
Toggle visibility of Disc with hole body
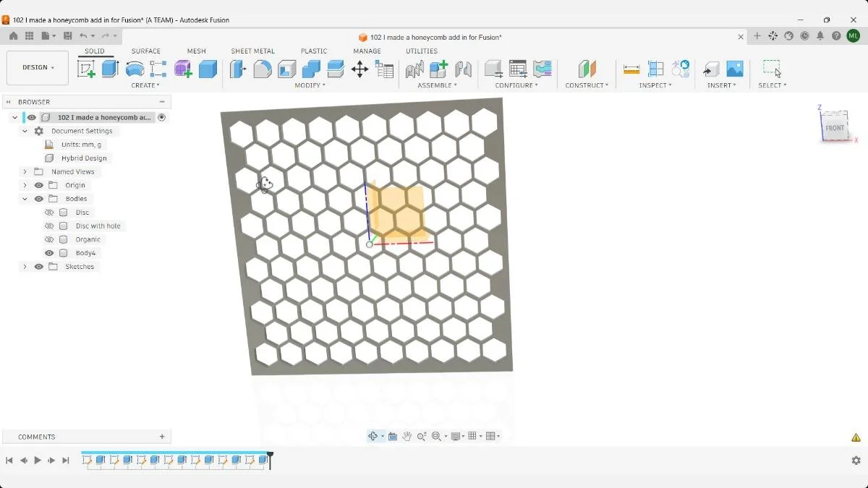click(49, 226)
